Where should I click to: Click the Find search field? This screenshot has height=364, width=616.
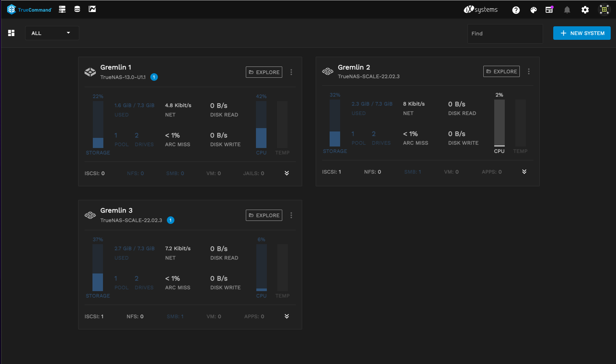coord(505,33)
